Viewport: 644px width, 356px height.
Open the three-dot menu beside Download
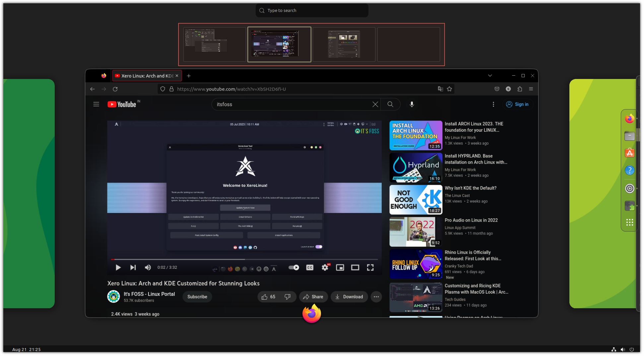[376, 297]
